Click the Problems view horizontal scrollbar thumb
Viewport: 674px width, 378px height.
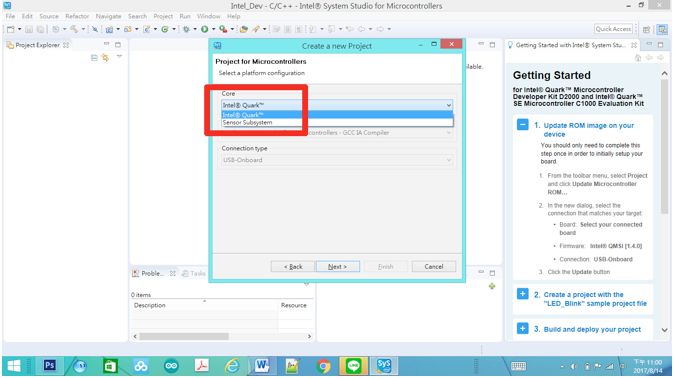coord(184,336)
